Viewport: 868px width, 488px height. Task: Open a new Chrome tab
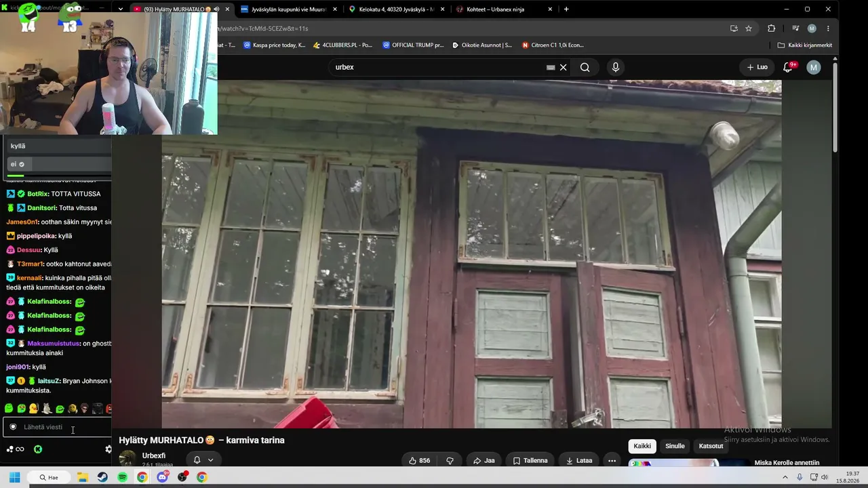(x=566, y=9)
